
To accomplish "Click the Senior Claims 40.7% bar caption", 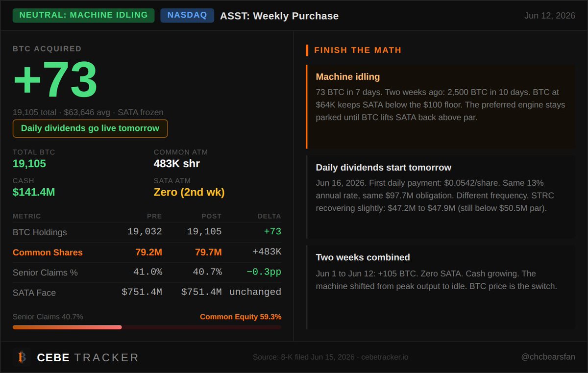I will 48,317.
